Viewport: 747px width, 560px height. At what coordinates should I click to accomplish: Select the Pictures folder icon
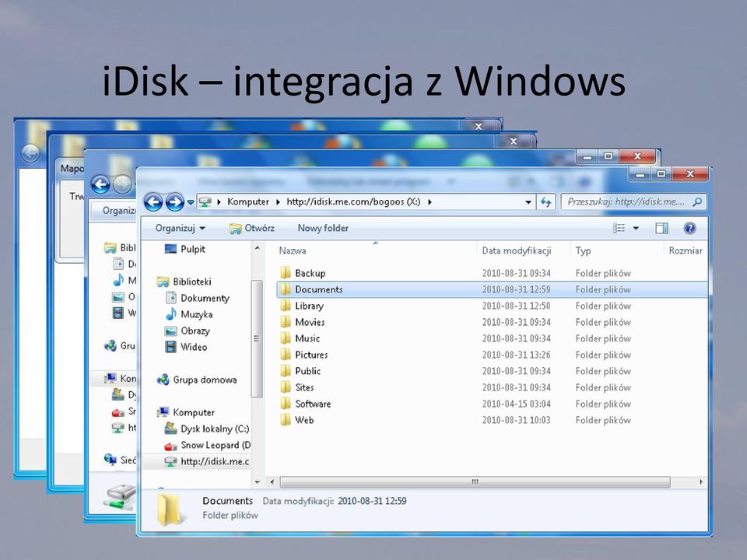pos(286,355)
